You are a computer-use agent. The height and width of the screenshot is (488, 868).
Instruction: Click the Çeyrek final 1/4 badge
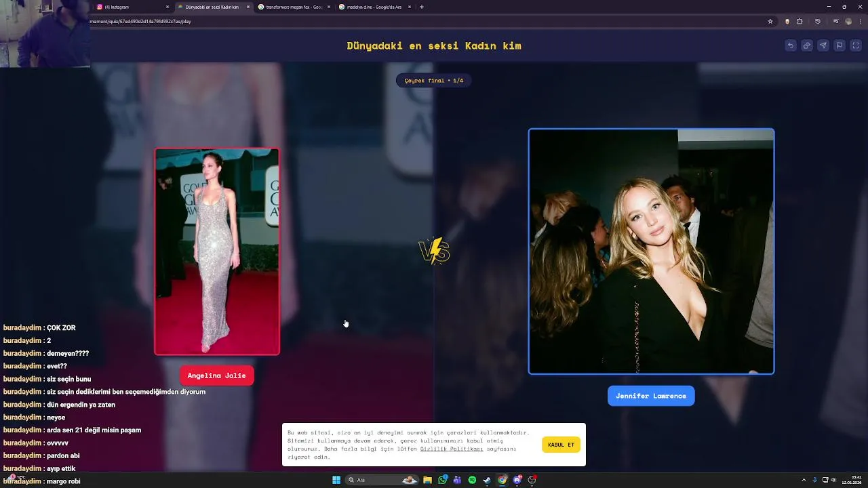[434, 81]
